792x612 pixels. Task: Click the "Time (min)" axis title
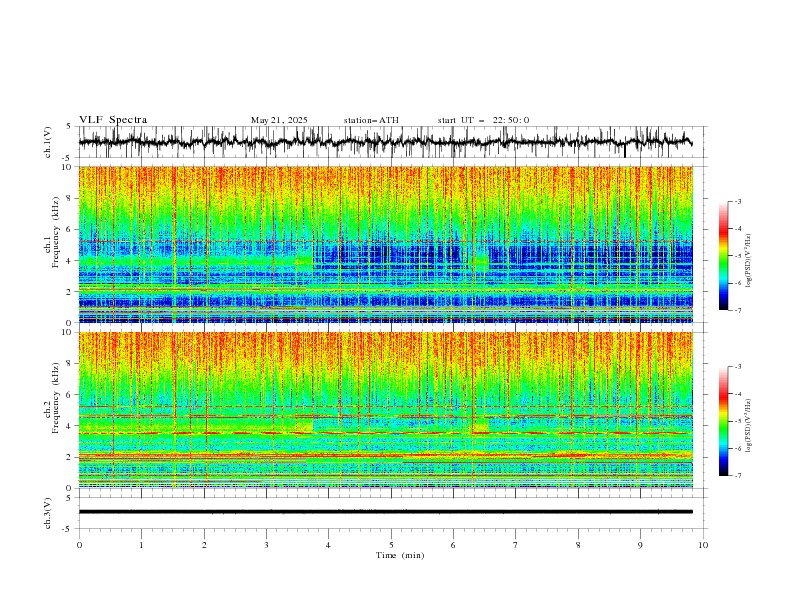[400, 555]
